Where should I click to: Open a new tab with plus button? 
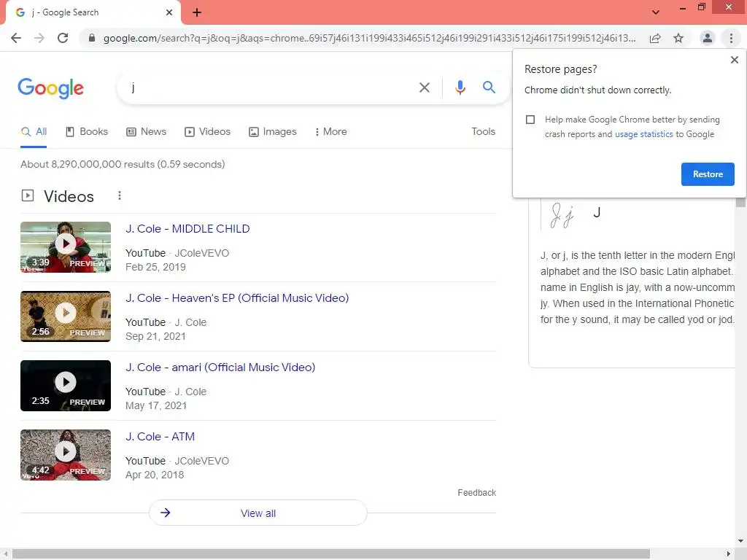(197, 12)
